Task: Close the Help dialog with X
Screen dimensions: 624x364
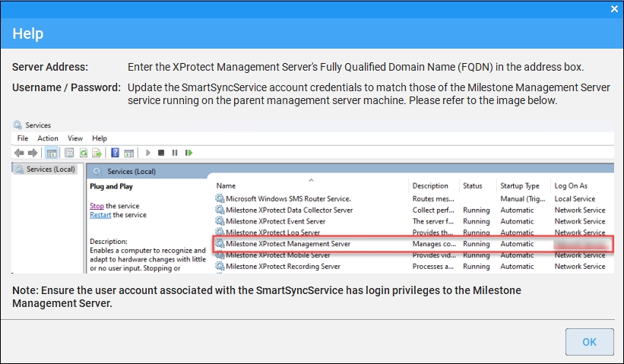Action: (614, 8)
